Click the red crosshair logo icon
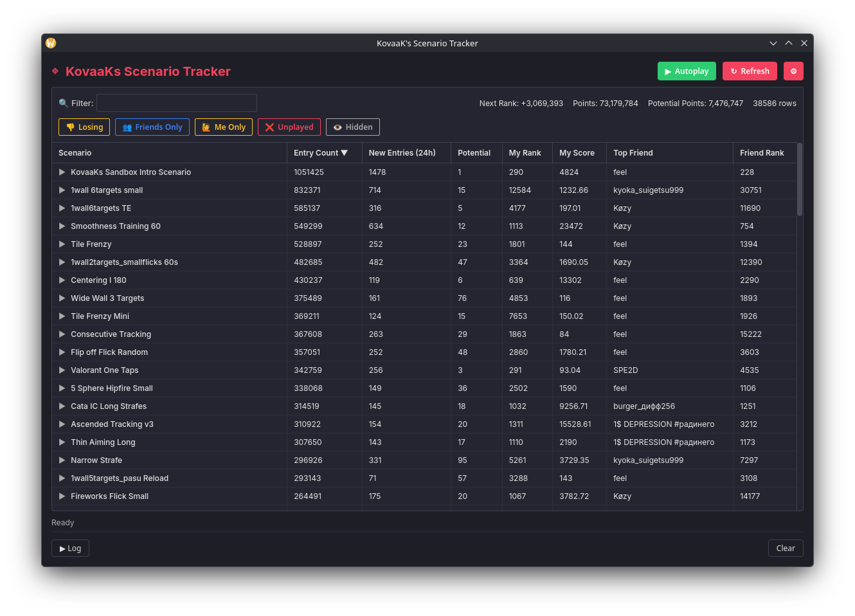Screen dimensions: 855x616 click(x=55, y=71)
